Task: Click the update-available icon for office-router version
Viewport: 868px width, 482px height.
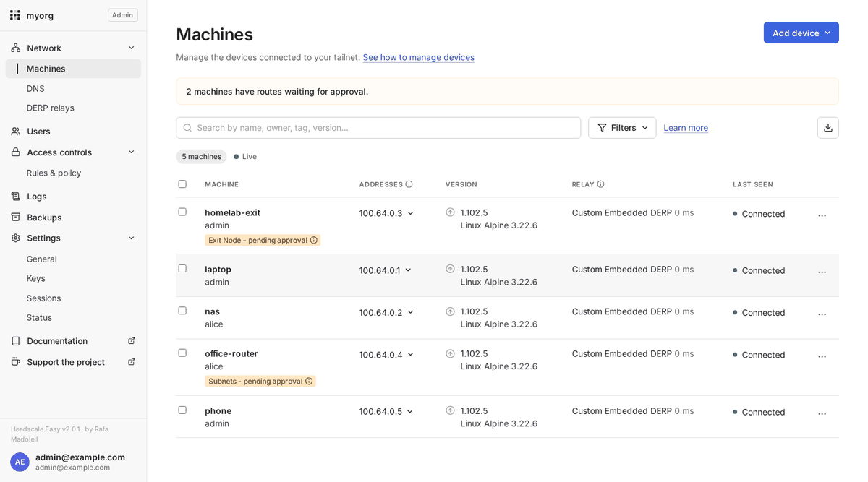Action: click(450, 353)
